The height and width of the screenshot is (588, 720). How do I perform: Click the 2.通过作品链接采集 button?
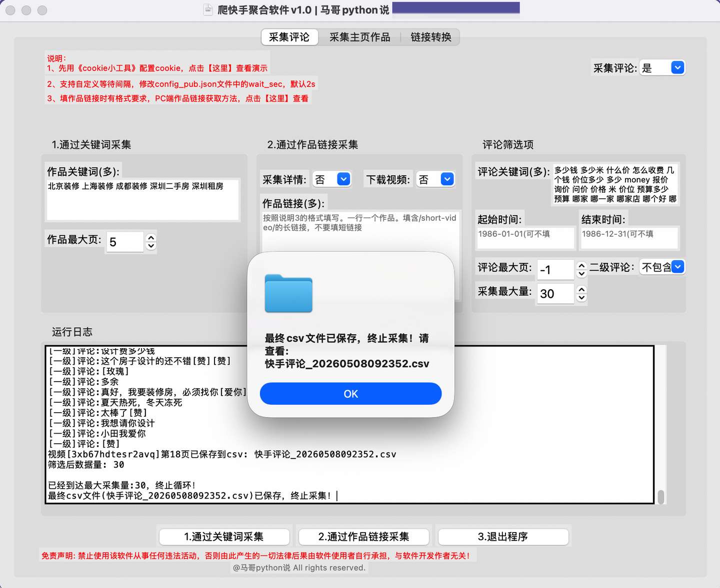coord(363,537)
